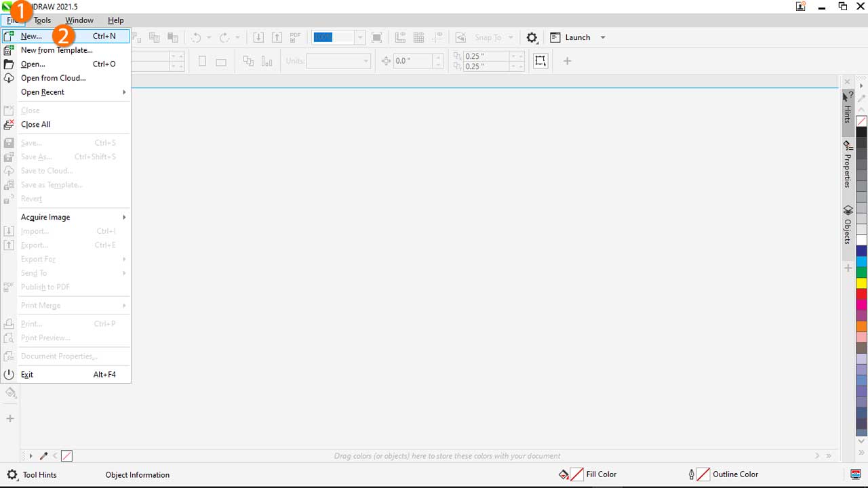Screen dimensions: 868x488
Task: Click the Outline Color pen icon
Action: 691,474
